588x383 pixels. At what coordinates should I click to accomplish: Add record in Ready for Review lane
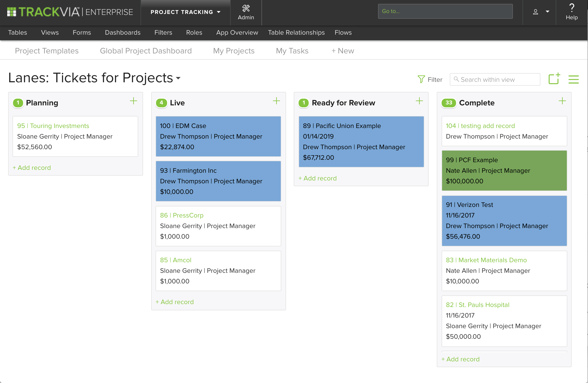[317, 178]
